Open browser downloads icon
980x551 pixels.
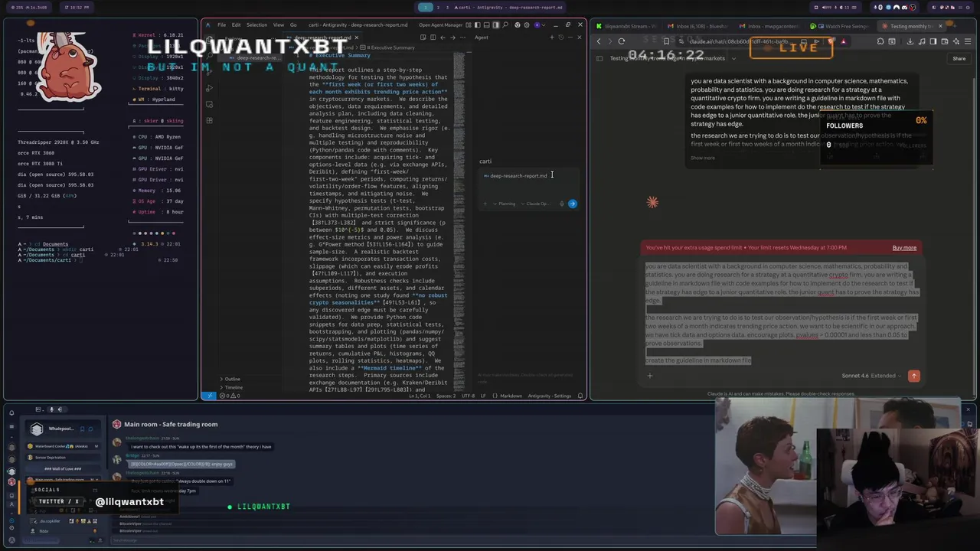point(910,41)
